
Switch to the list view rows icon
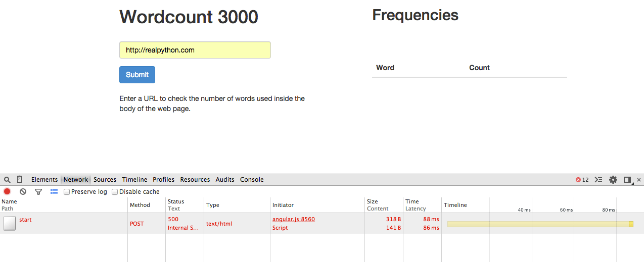[x=54, y=192]
